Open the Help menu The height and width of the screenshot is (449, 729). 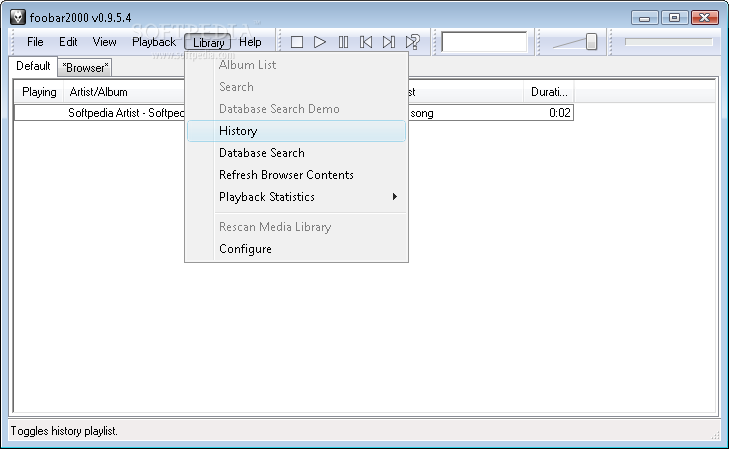[x=250, y=42]
